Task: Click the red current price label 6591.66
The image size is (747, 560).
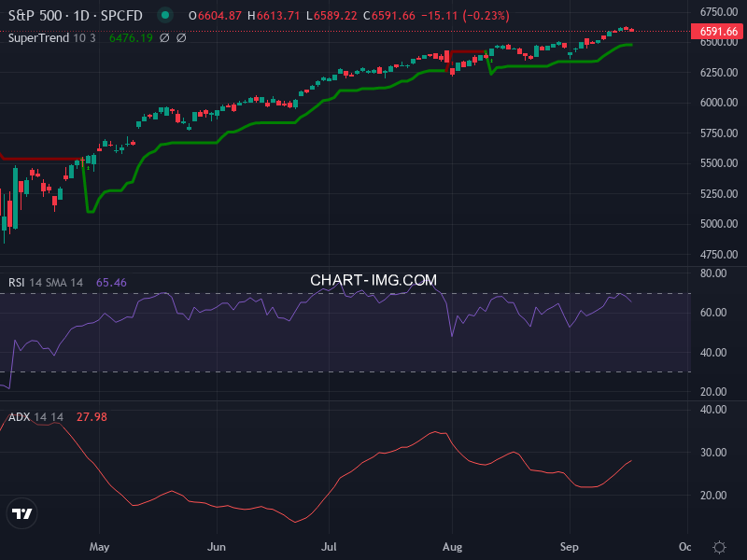Action: [x=716, y=32]
